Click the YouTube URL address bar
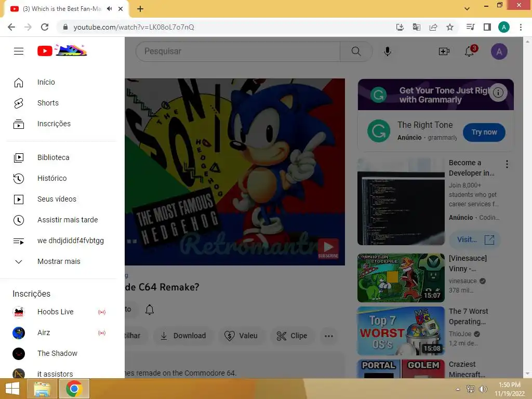This screenshot has width=532, height=399. coord(224,27)
